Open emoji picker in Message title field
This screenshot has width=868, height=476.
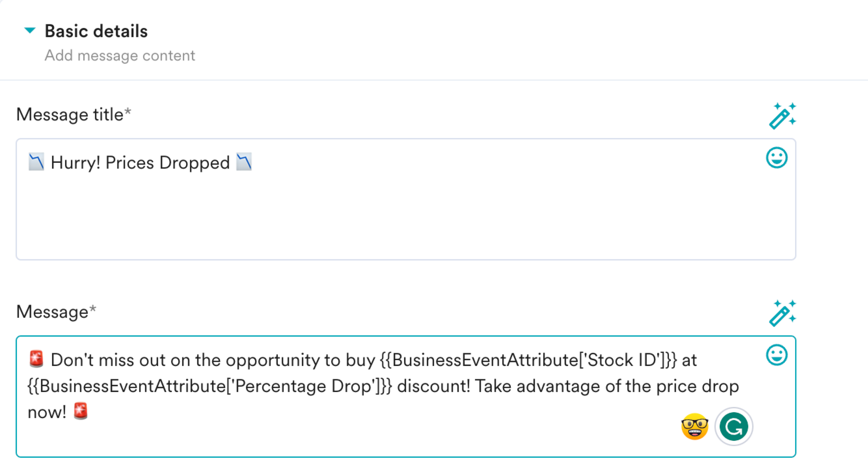(777, 158)
